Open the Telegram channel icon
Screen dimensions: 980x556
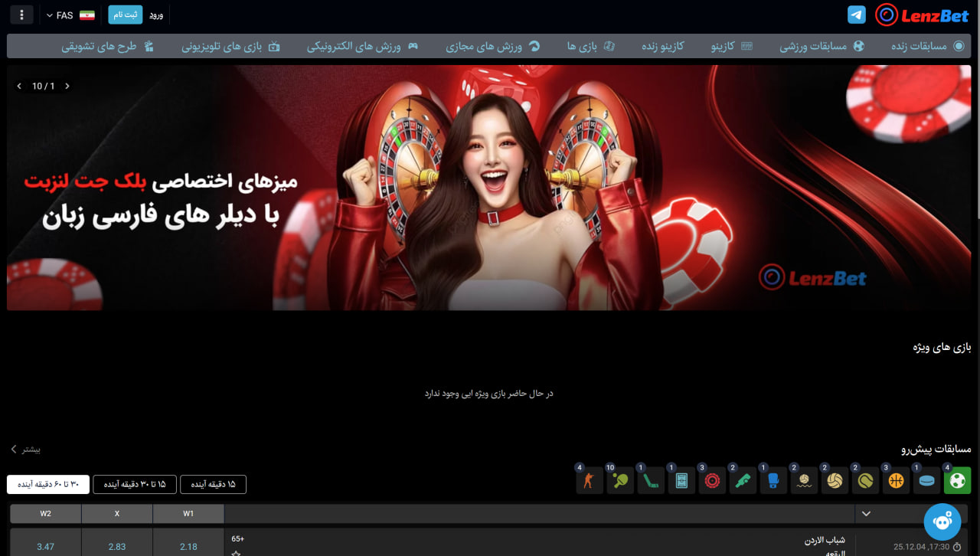(x=856, y=15)
